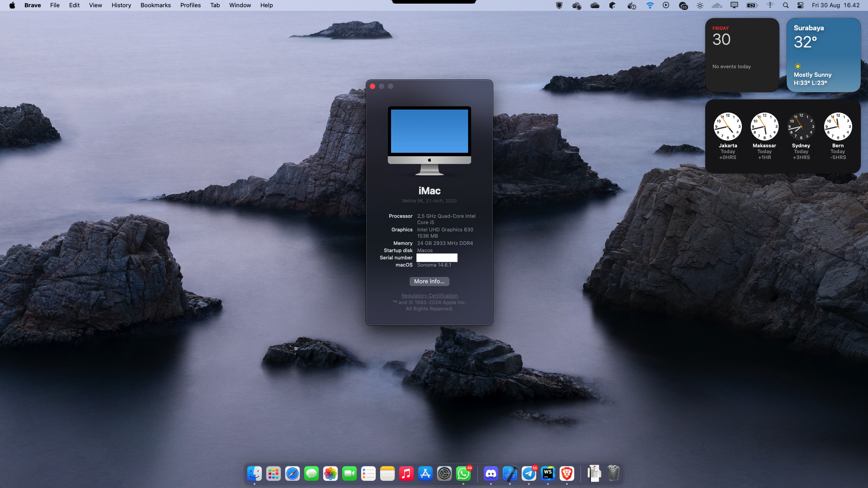Open the Trash in the Dock

tap(613, 474)
